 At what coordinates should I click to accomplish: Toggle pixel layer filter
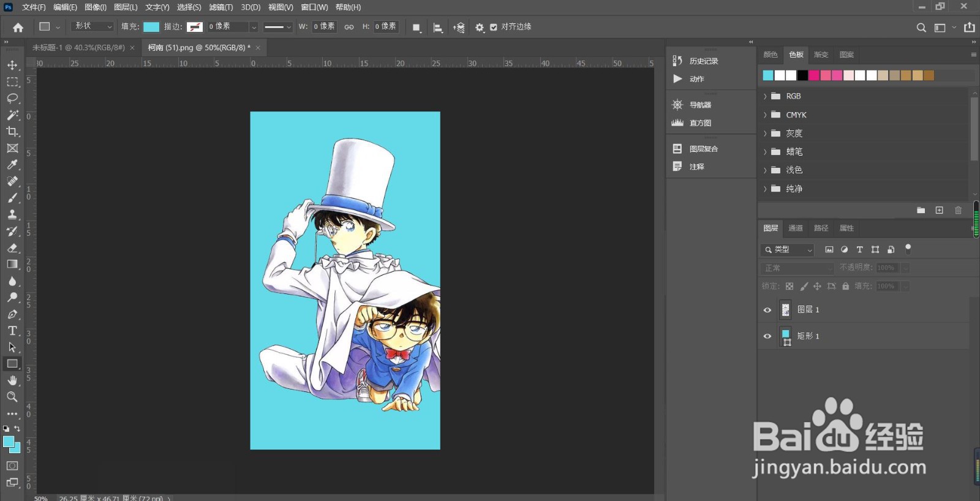point(829,250)
